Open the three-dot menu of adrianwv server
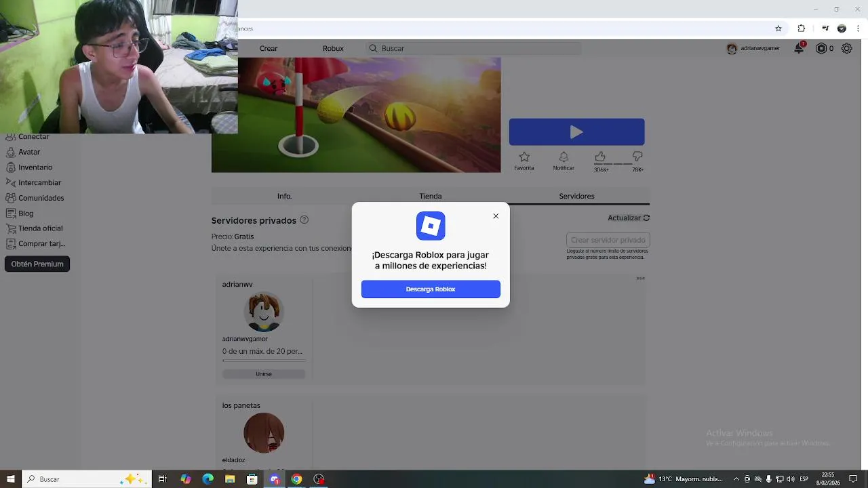This screenshot has width=868, height=488. [640, 279]
